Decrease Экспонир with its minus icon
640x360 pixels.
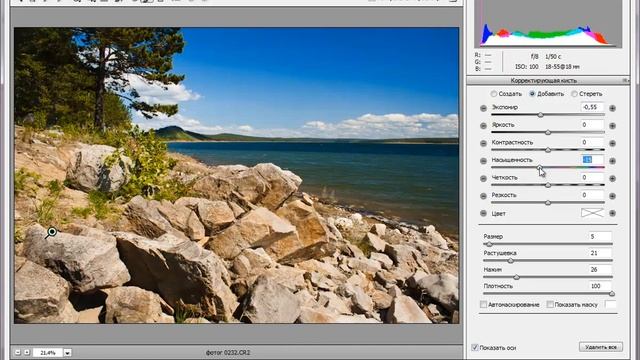483,108
